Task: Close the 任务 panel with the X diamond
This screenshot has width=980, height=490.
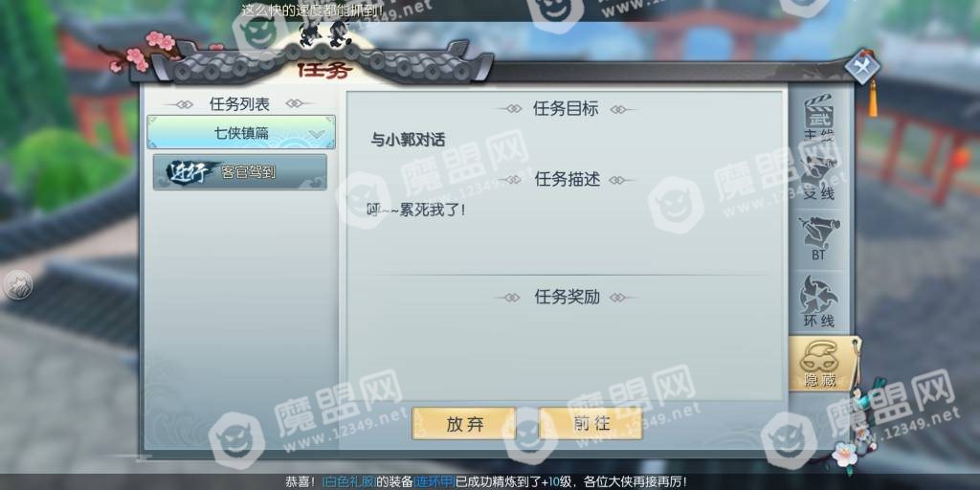Action: coord(862,66)
